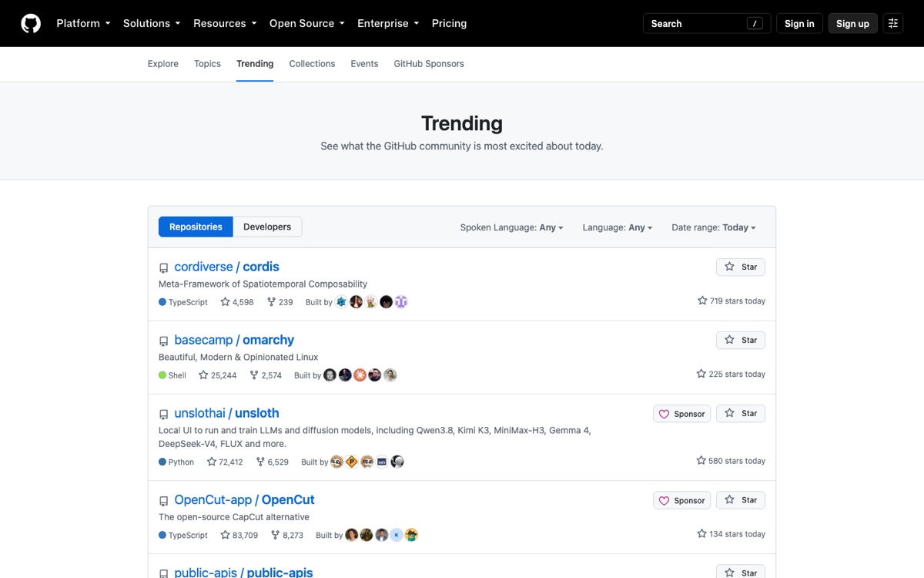Click the repository icon next to OpenCut-app / OpenCut
Screen dimensions: 924x578
click(163, 501)
